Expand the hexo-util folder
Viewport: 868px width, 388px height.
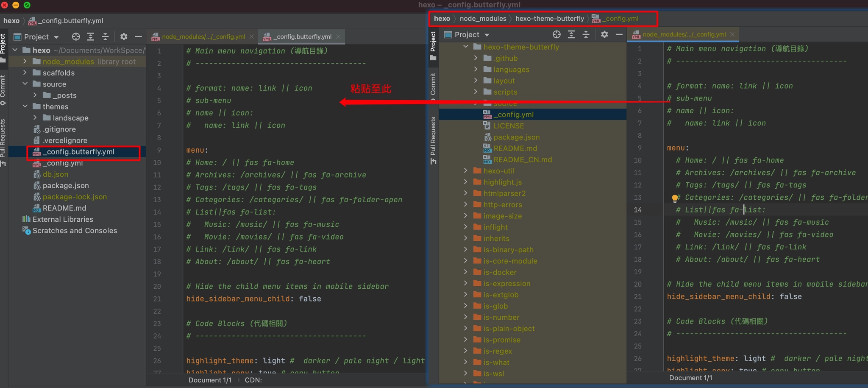click(466, 170)
